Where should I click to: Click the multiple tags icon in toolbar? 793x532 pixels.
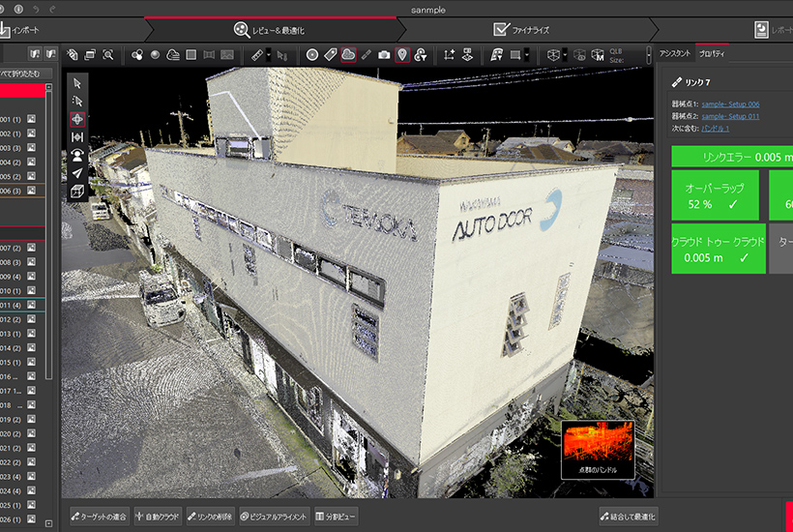pyautogui.click(x=73, y=54)
